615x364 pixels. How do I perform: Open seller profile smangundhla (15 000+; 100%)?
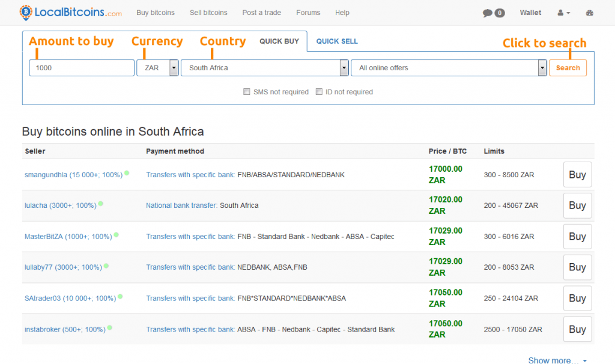point(74,175)
